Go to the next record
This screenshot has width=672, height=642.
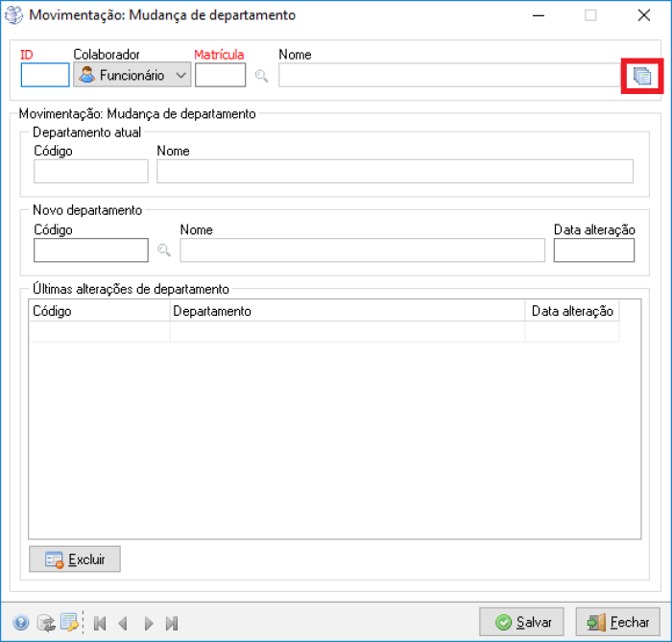point(148,623)
